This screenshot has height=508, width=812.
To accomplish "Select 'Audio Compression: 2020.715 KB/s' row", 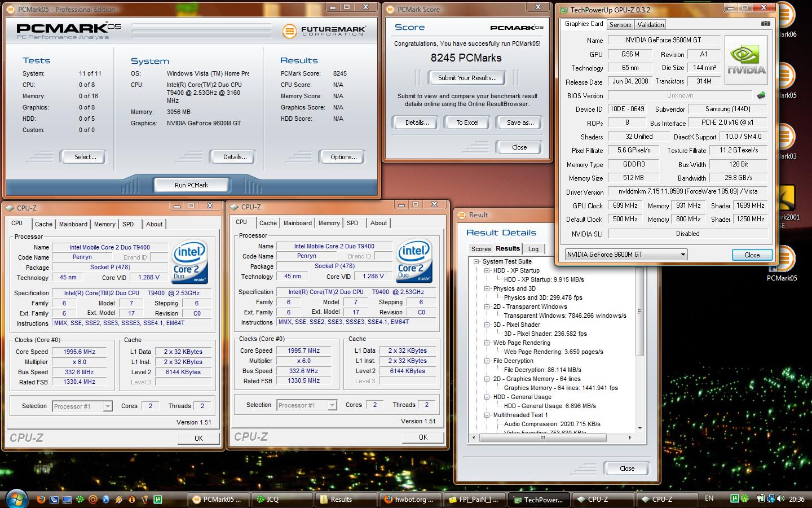I will pyautogui.click(x=552, y=424).
